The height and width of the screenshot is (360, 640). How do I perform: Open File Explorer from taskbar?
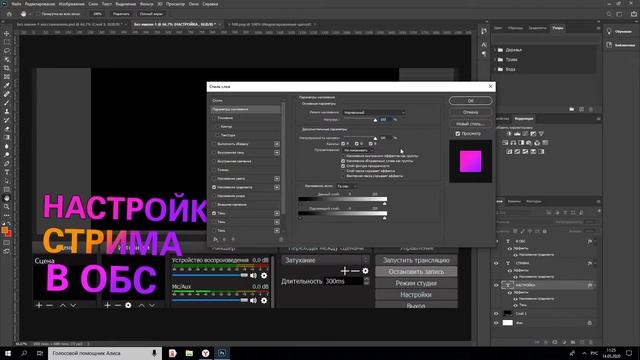pyautogui.click(x=189, y=353)
